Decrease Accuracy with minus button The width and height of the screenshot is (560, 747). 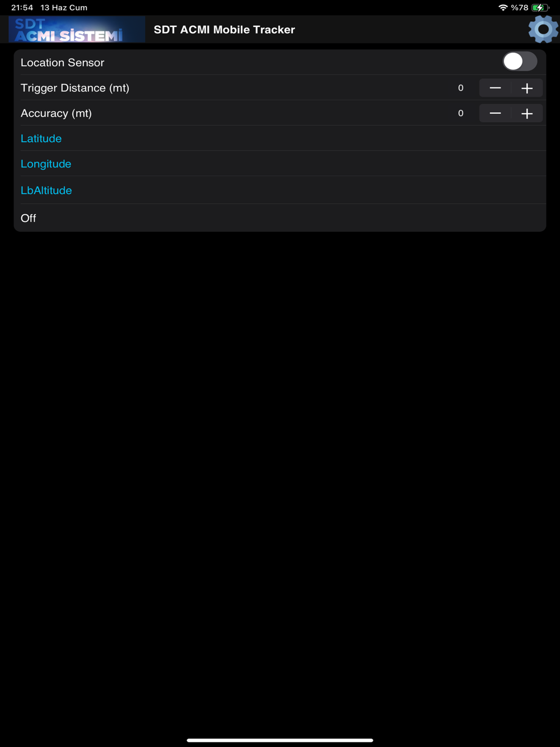coord(495,113)
